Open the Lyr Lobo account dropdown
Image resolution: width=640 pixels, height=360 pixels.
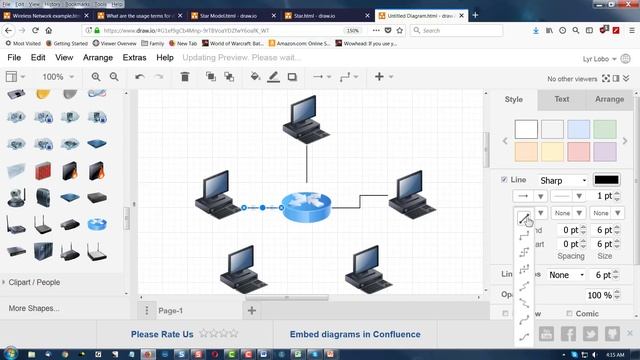pos(599,59)
